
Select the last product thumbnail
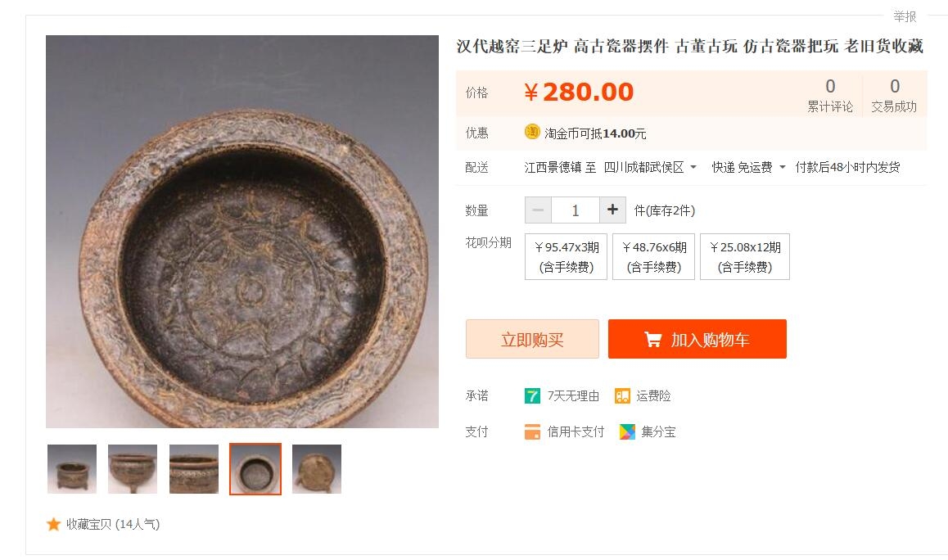click(x=317, y=468)
